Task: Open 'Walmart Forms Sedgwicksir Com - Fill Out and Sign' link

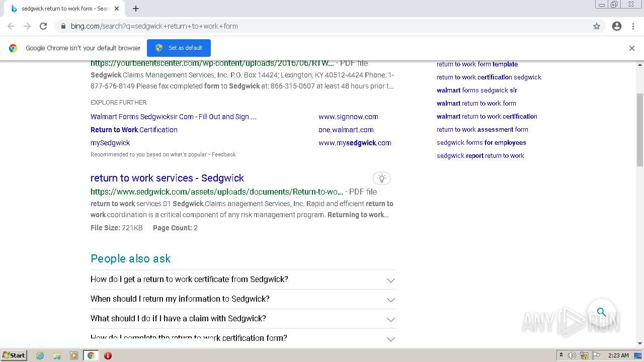Action: click(174, 117)
